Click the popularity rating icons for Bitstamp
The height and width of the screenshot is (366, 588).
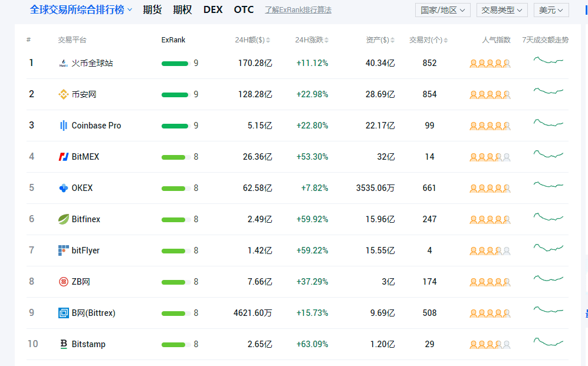pyautogui.click(x=490, y=345)
